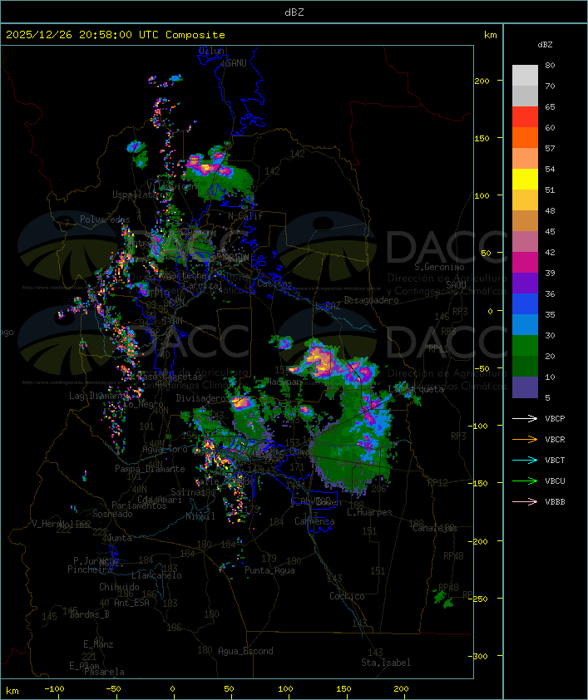Click the Agua_Toro map label
Screen dimensions: 588x700
(165, 449)
